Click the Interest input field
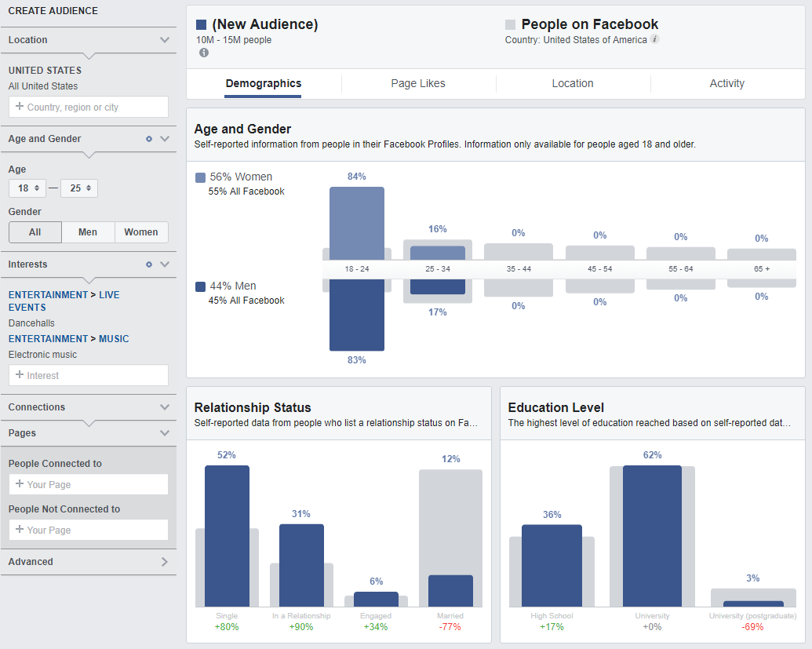The height and width of the screenshot is (649, 812). (89, 375)
